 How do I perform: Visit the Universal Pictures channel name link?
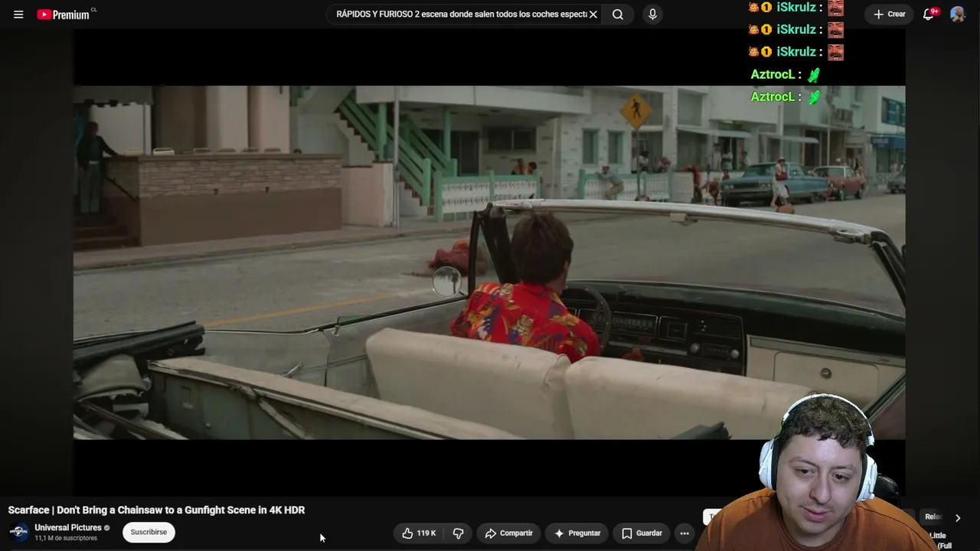click(x=68, y=527)
